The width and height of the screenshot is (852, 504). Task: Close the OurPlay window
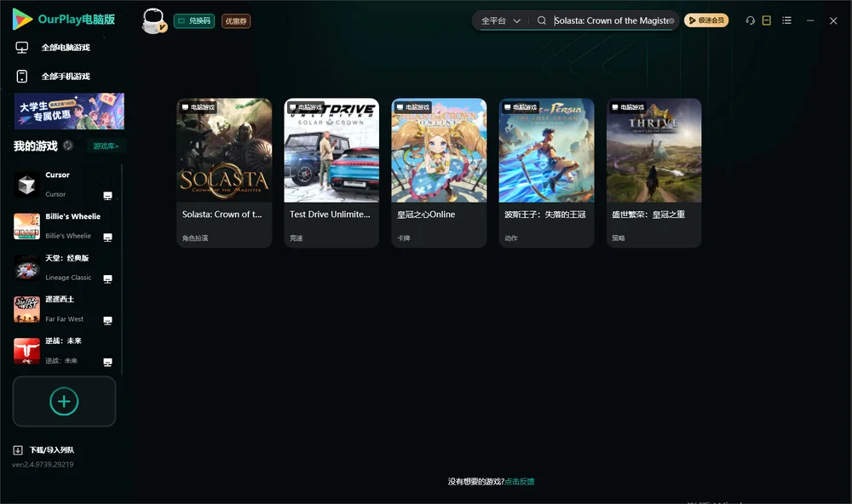point(833,20)
